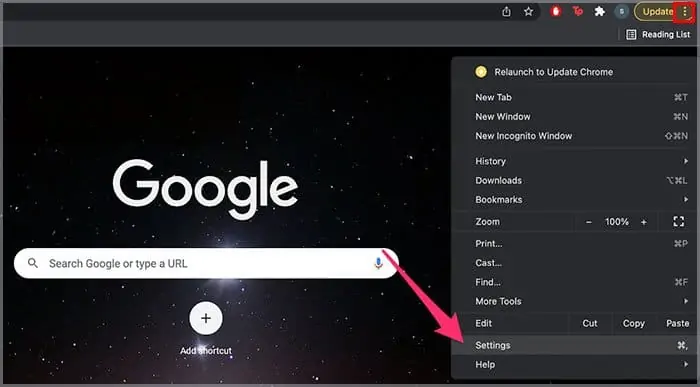Viewport: 700px width, 387px height.
Task: Open the red shield extension icon
Action: tap(556, 12)
